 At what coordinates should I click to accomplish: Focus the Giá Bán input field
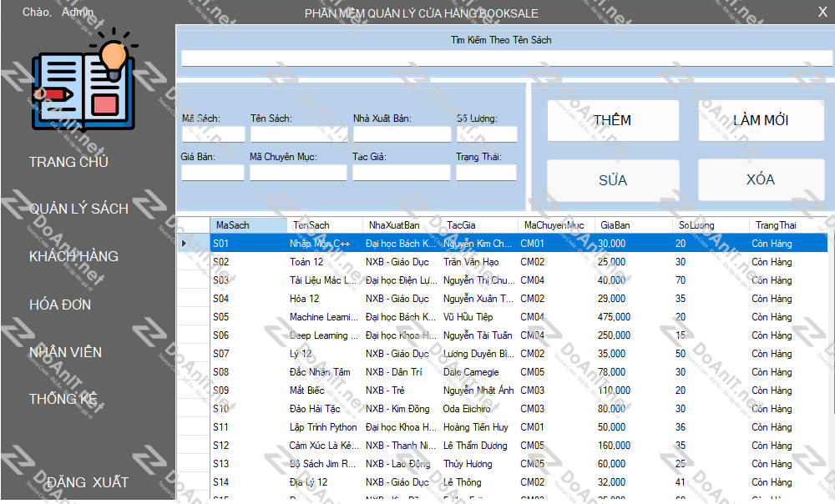point(212,173)
